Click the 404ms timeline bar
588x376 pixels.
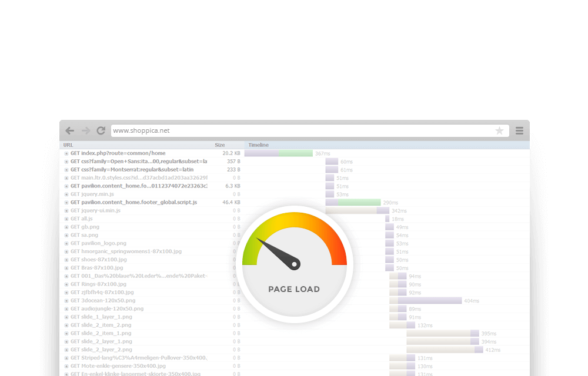coord(425,300)
